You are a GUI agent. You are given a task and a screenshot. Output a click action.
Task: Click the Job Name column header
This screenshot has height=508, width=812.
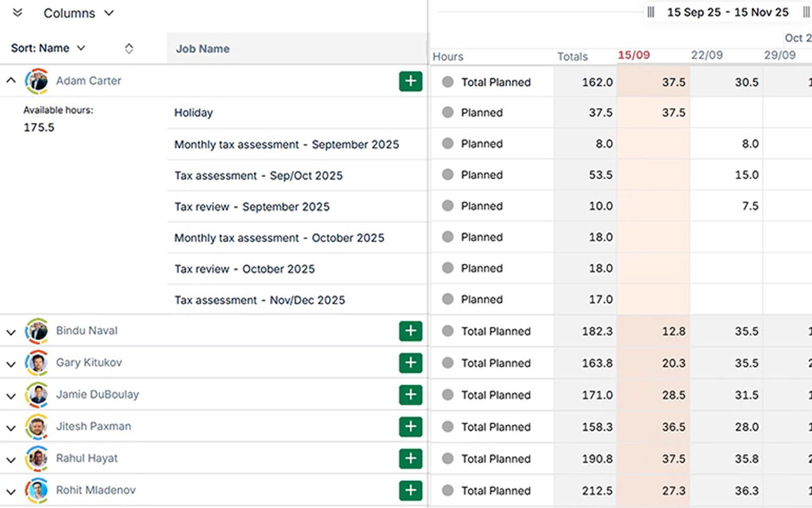202,49
